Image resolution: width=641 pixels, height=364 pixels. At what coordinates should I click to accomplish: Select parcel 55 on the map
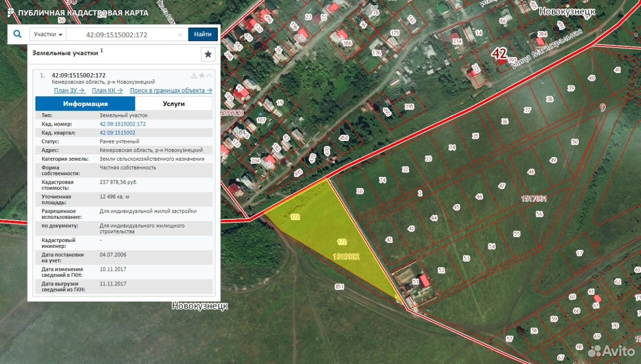tap(517, 234)
